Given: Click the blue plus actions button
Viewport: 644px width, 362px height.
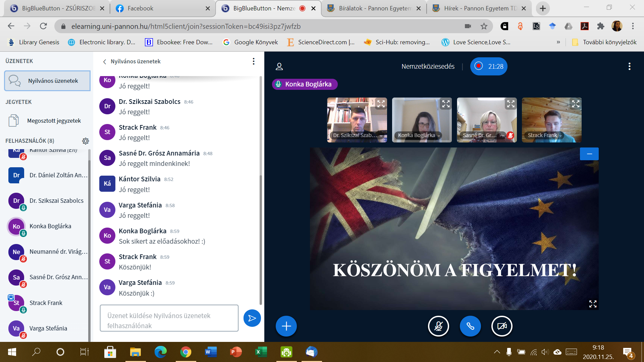Looking at the screenshot, I should [286, 326].
